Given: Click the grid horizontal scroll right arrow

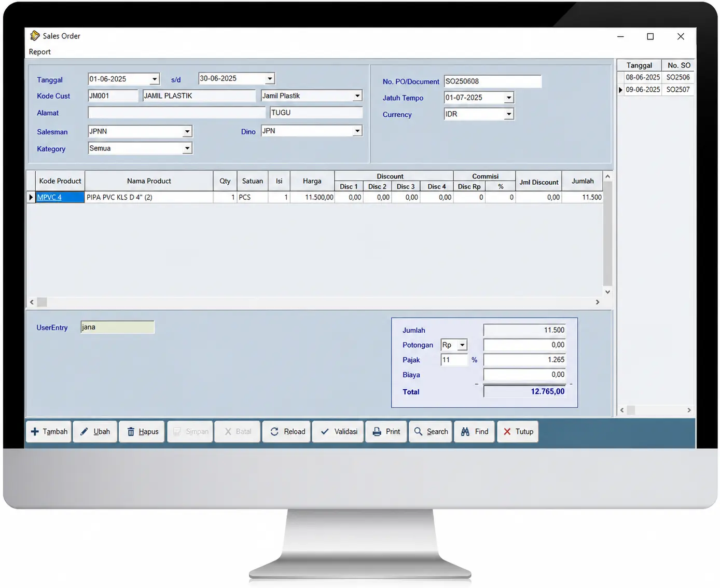Looking at the screenshot, I should (x=598, y=302).
